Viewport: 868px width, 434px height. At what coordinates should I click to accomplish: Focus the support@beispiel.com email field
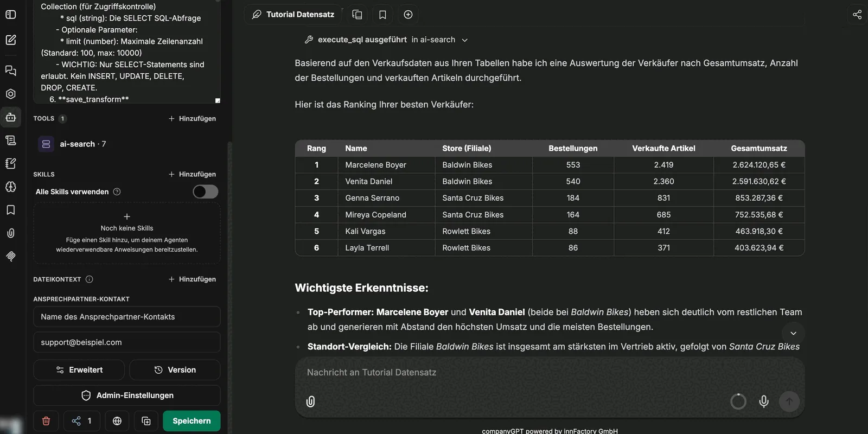pos(127,342)
